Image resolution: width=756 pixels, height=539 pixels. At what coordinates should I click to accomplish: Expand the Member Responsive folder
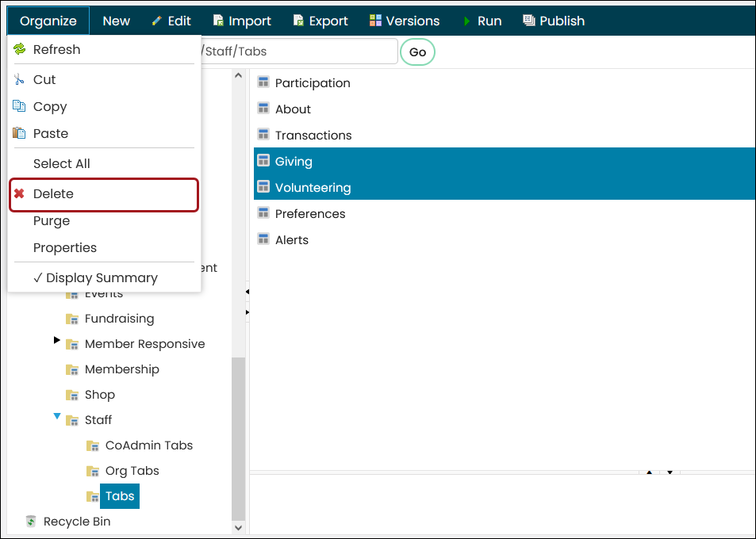tap(56, 340)
